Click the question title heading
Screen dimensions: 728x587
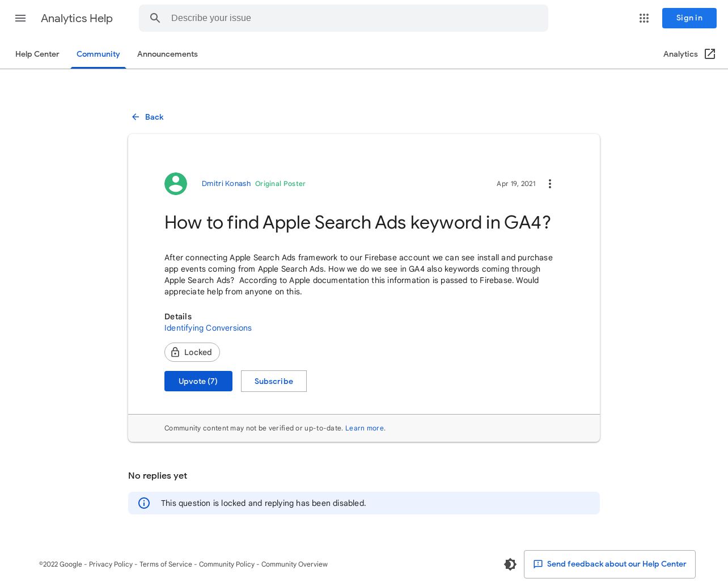pos(357,222)
